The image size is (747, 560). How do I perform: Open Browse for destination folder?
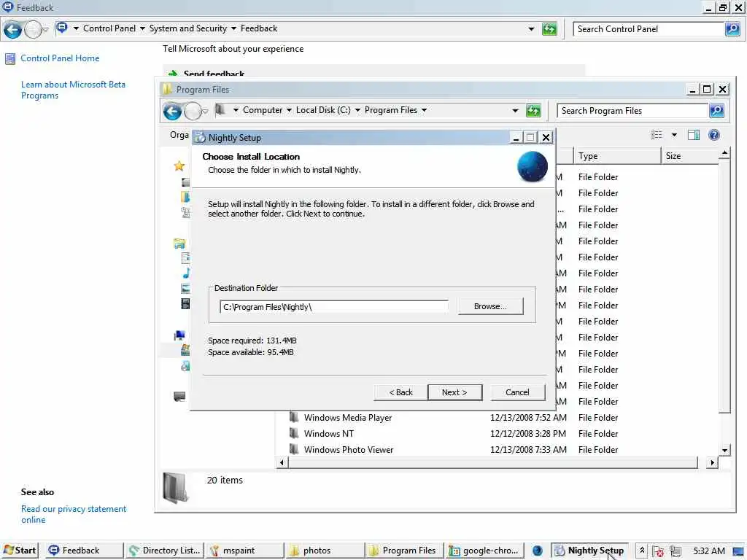490,306
